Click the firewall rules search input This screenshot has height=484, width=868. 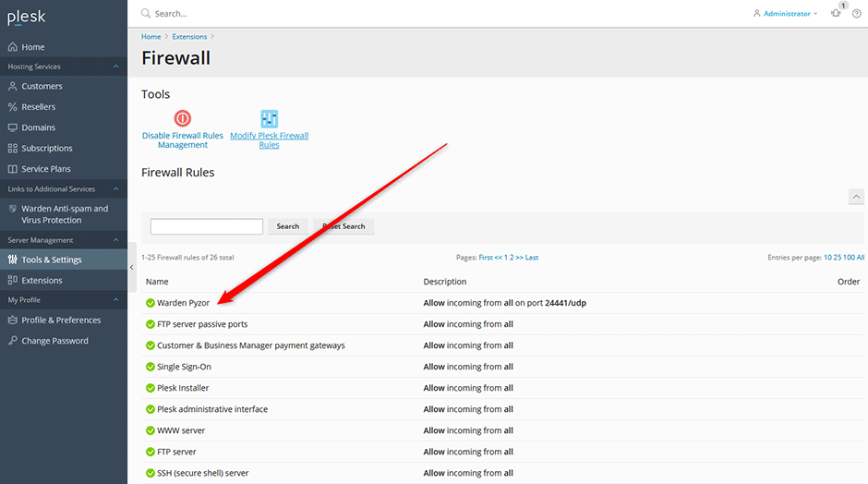point(207,226)
